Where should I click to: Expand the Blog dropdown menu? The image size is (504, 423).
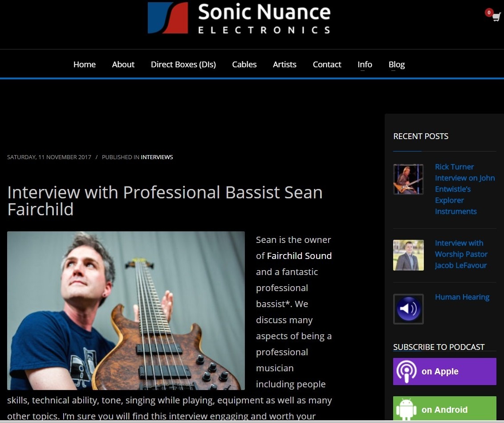click(396, 64)
